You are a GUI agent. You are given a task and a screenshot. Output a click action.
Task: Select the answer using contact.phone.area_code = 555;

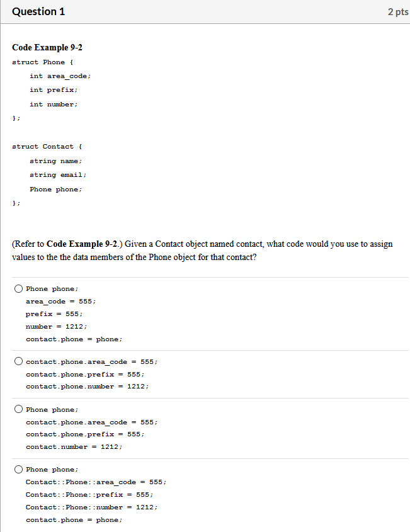pyautogui.click(x=19, y=361)
